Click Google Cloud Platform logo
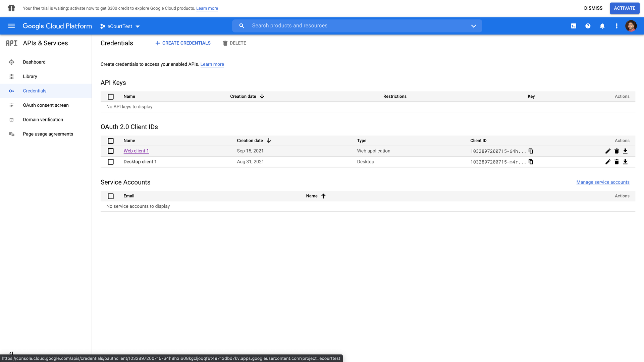The image size is (644, 362). (57, 26)
